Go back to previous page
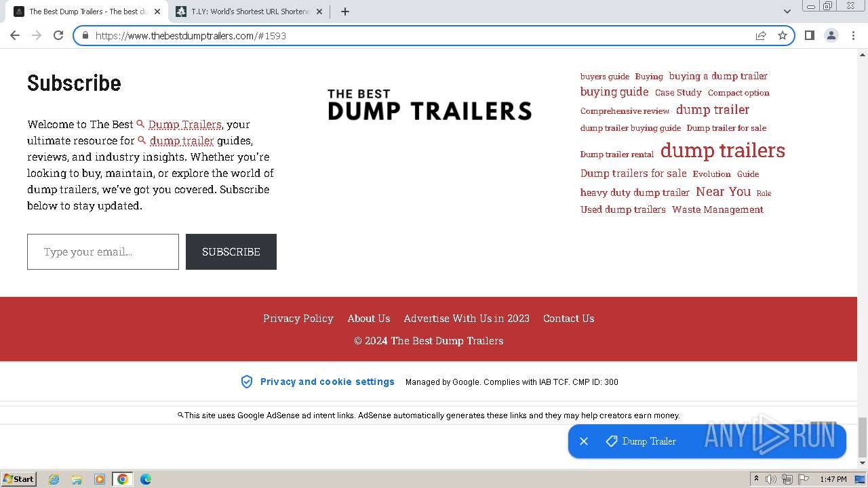Screen dimensions: 868x488 [15, 35]
